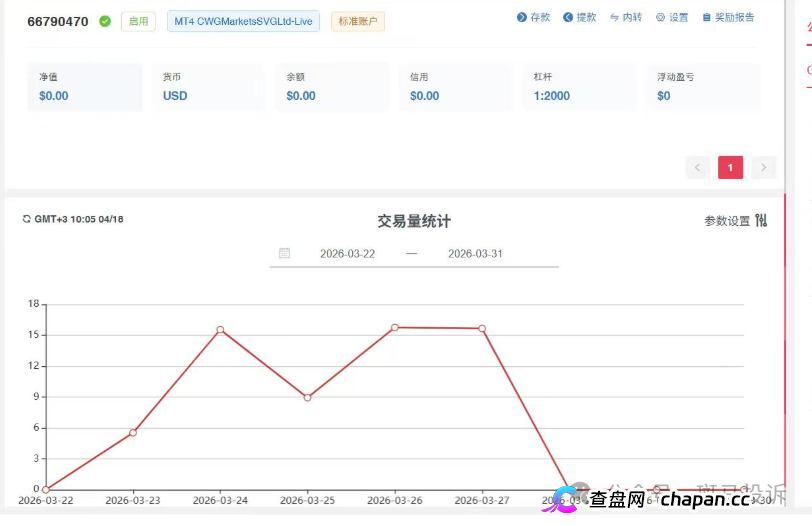This screenshot has height=526, width=812.
Task: Click the 信用 value $0.00
Action: coord(425,96)
